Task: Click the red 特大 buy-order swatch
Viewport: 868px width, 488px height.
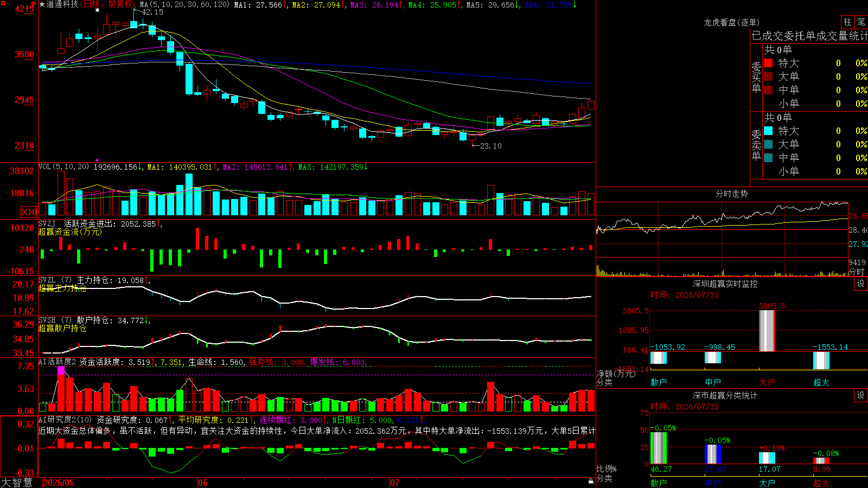Action: 768,63
